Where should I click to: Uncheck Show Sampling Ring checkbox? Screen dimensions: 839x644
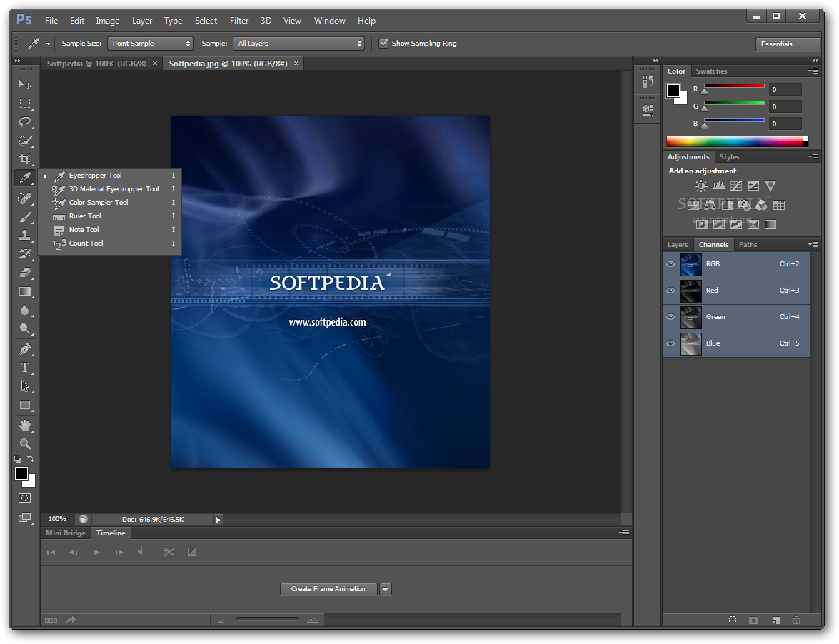tap(384, 43)
